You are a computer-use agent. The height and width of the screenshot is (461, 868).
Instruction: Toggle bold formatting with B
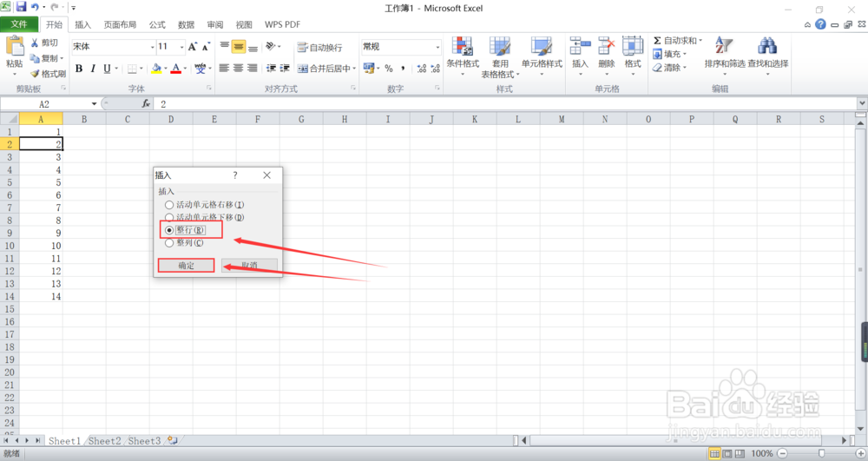click(x=79, y=69)
